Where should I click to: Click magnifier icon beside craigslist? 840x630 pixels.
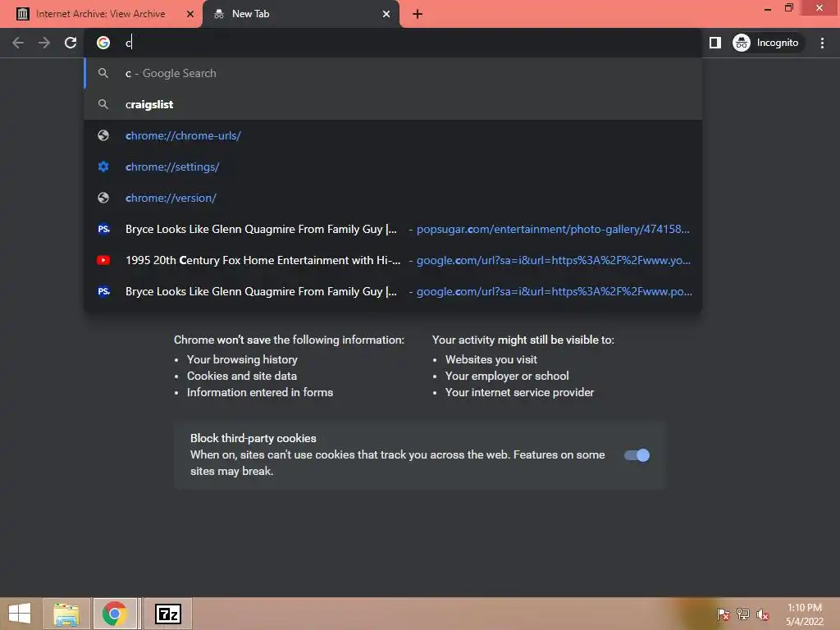pyautogui.click(x=103, y=104)
